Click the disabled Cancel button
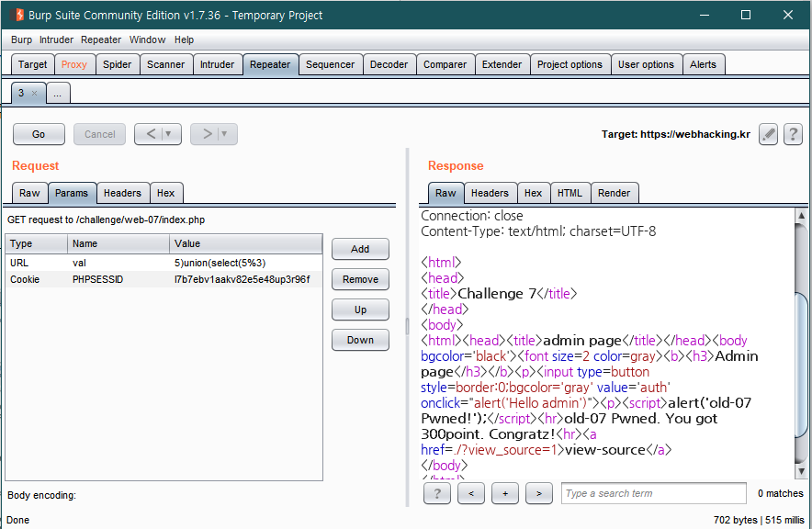 99,134
